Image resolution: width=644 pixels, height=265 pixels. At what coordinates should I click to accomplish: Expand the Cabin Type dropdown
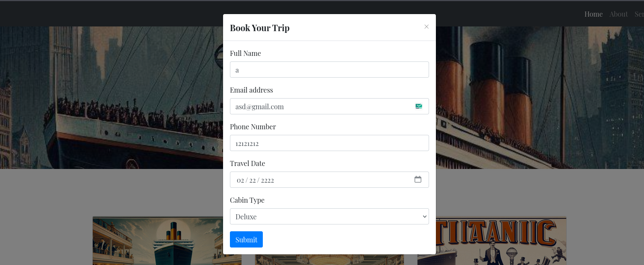329,216
